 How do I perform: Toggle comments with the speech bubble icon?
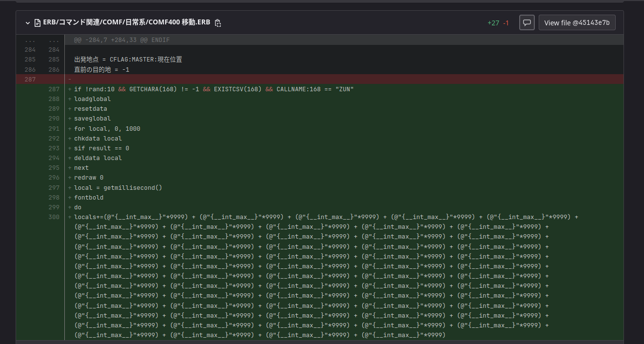pos(527,22)
